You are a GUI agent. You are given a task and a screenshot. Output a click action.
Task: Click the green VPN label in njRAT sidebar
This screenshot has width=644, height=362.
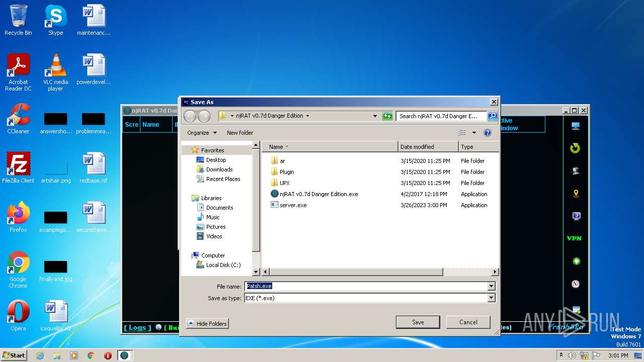[574, 238]
